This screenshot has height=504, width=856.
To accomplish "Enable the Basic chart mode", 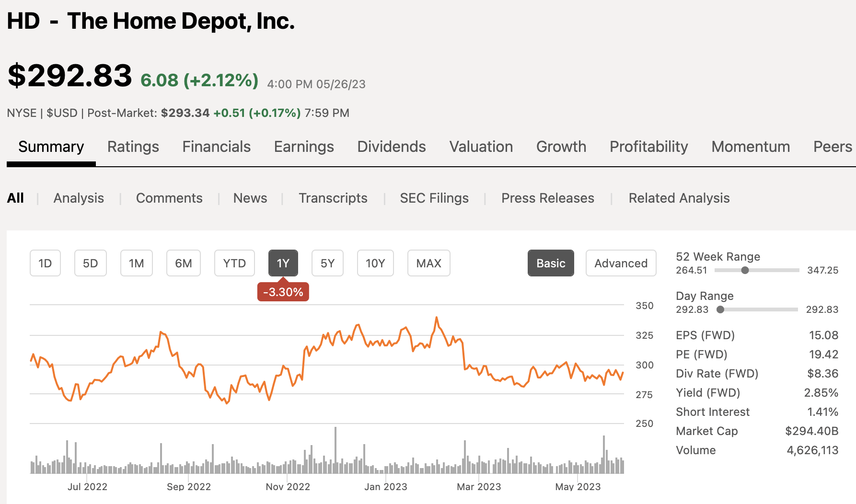I will (550, 263).
